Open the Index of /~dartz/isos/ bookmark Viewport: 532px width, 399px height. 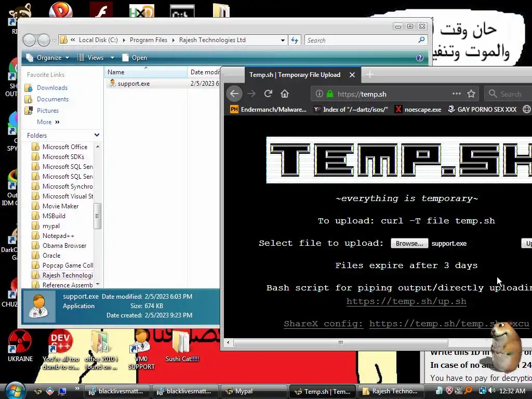pyautogui.click(x=351, y=109)
